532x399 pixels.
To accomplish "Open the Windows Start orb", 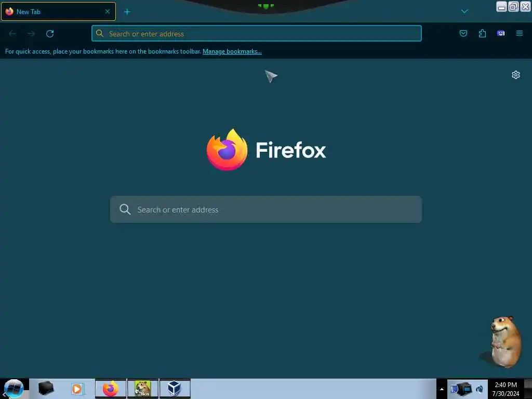I will (x=14, y=389).
